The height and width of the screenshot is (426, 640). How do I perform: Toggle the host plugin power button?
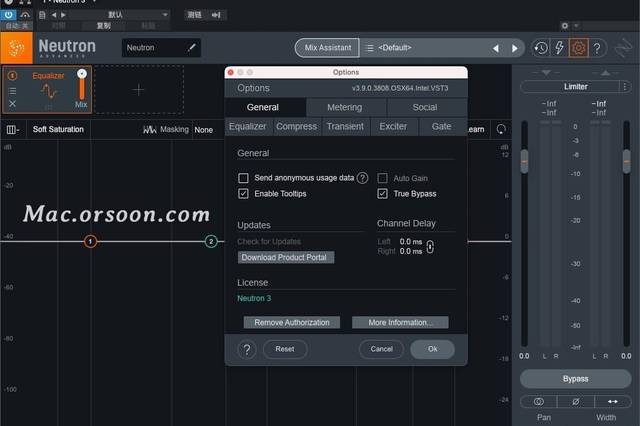click(x=8, y=15)
